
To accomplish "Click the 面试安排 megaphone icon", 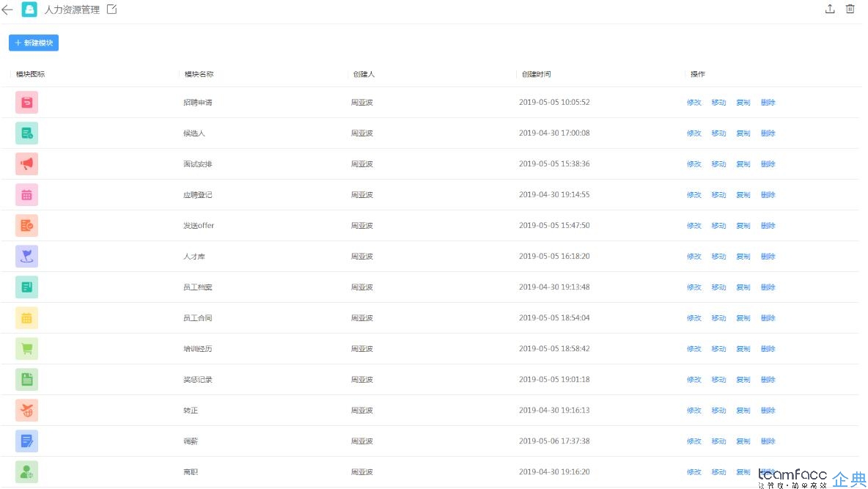I will pos(26,164).
